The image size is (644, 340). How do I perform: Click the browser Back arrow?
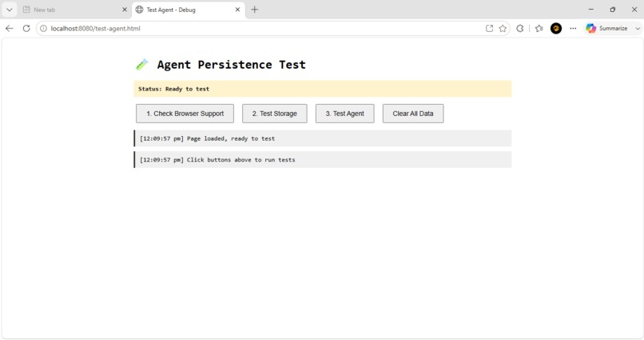[x=9, y=28]
